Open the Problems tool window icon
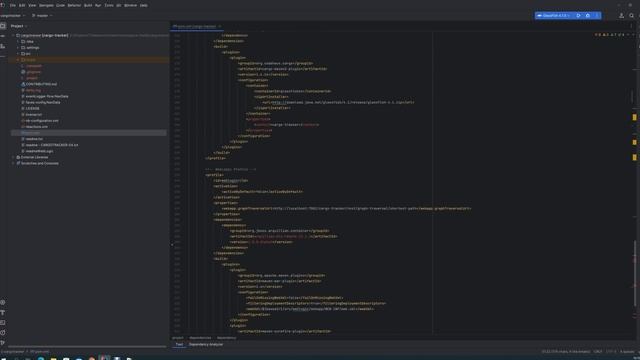 point(3,333)
